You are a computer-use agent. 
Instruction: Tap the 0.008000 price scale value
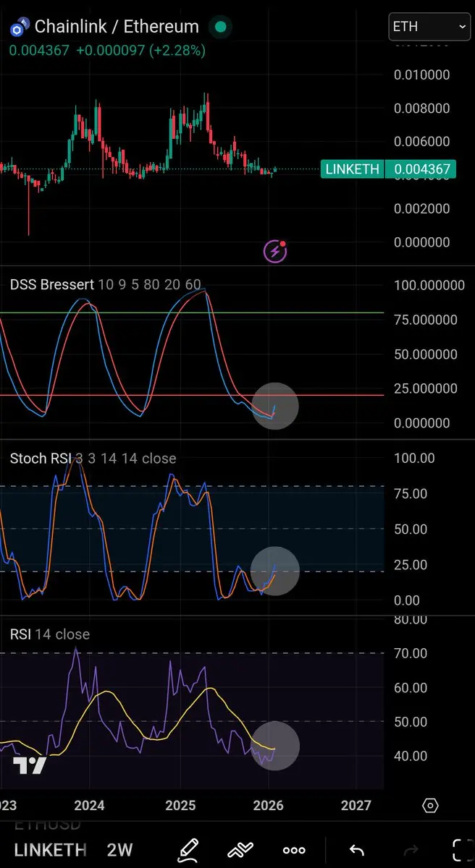click(421, 109)
